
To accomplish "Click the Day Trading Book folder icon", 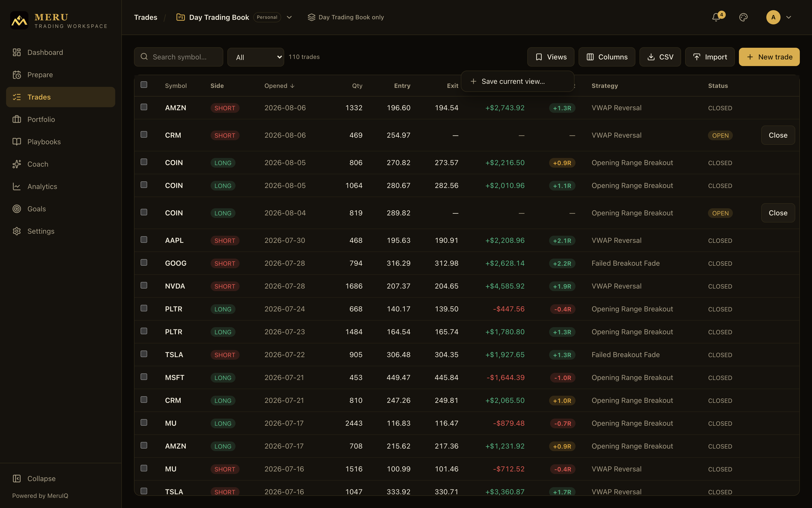I will coord(180,17).
